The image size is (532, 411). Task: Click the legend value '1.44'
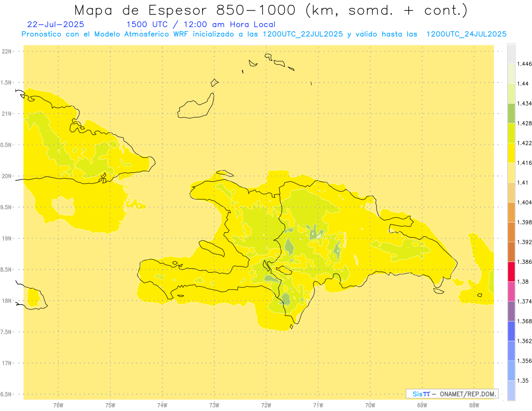coord(523,83)
